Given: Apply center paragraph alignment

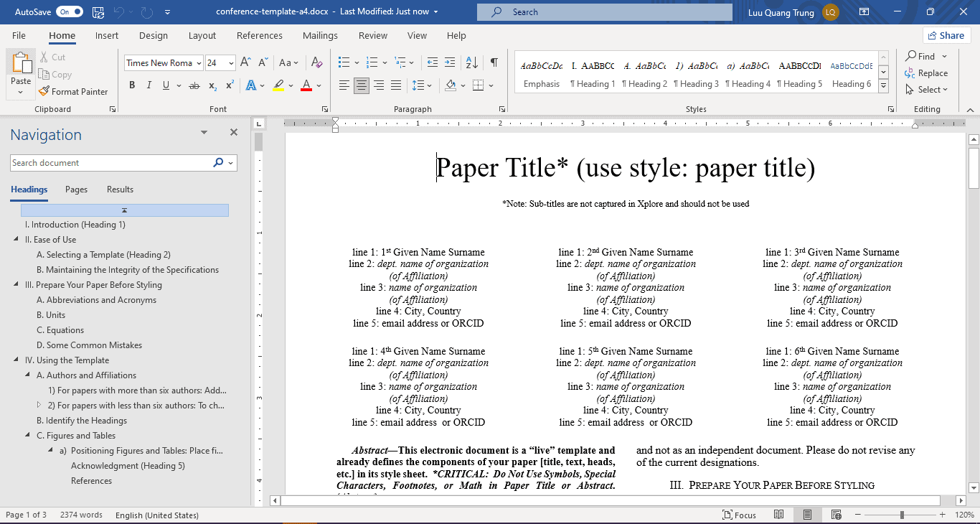Looking at the screenshot, I should point(362,84).
